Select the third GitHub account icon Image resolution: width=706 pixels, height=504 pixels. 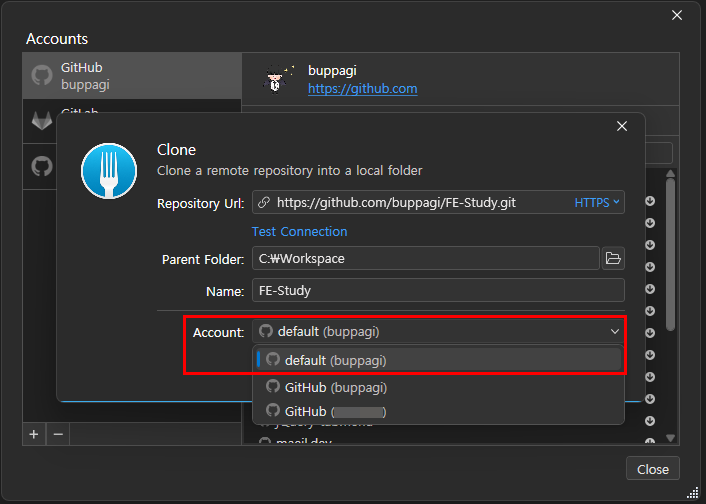42,166
